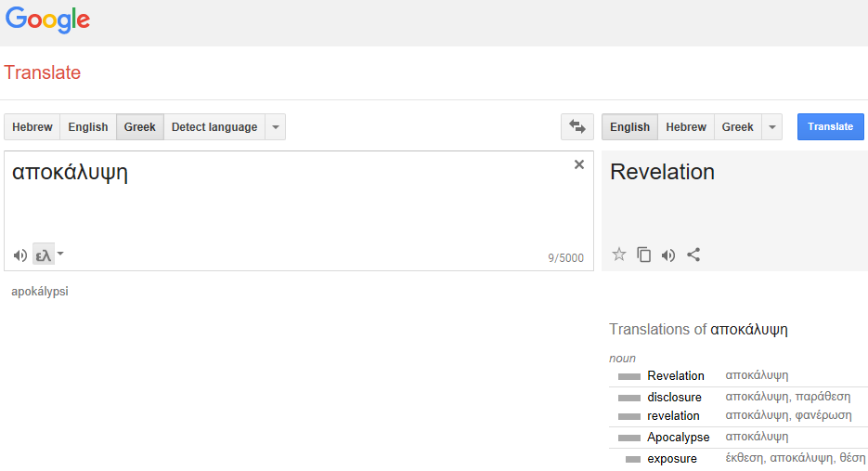Expand source language dropdown arrow
Screen dimensions: 868x471
point(275,127)
